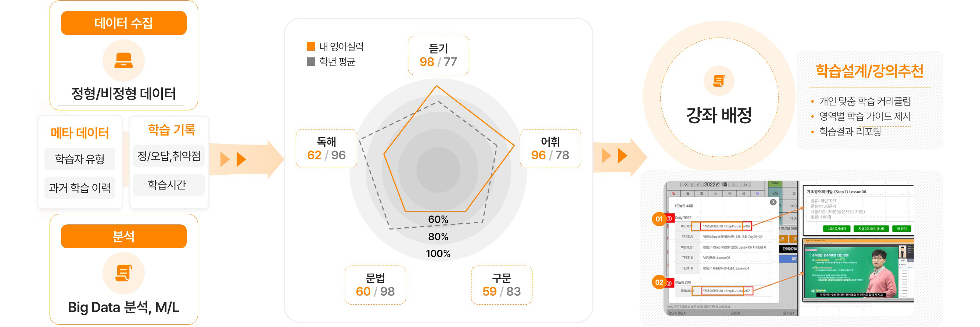
Task: Click the 학습자 유형 meta data item
Action: coord(79,159)
